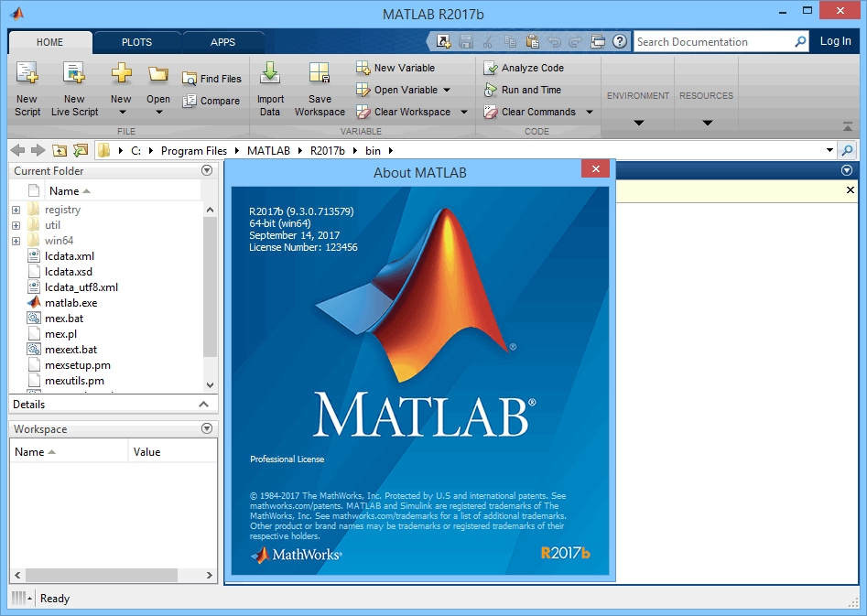Open the Current Folder panel actions menu
This screenshot has width=867, height=616.
click(x=207, y=170)
